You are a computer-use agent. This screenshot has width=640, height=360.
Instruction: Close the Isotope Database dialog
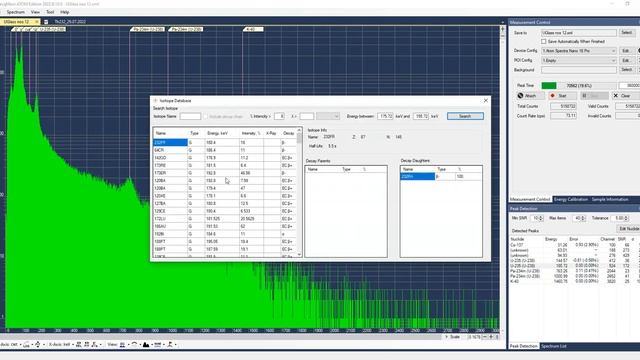tap(486, 100)
